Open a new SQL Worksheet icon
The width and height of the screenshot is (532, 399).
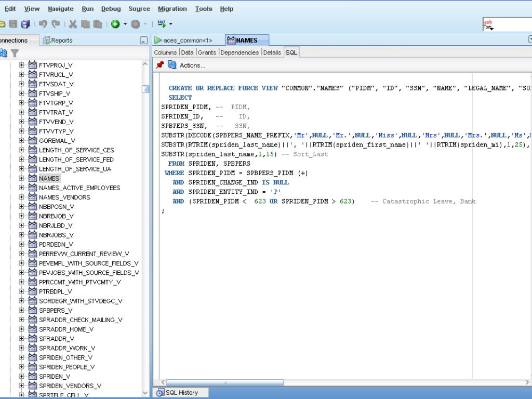(161, 24)
